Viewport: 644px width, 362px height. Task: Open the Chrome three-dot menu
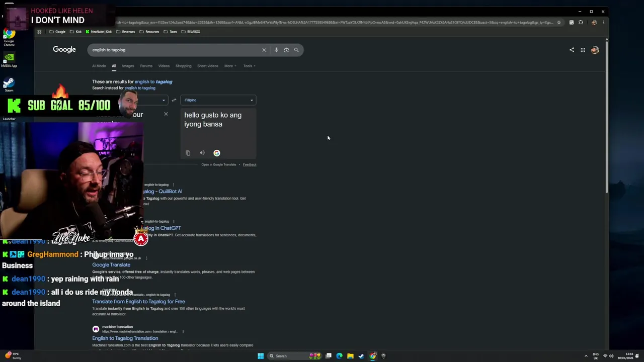(x=603, y=22)
